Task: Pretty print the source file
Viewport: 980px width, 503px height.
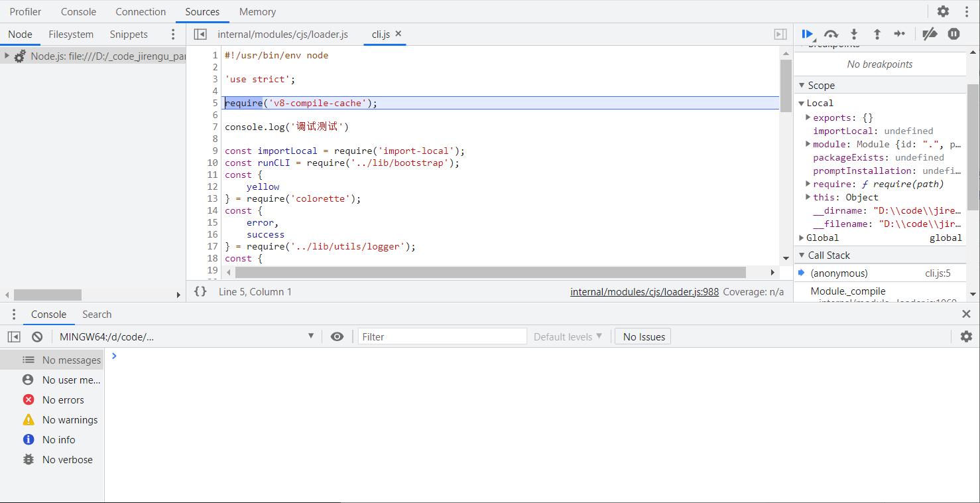Action: click(200, 291)
